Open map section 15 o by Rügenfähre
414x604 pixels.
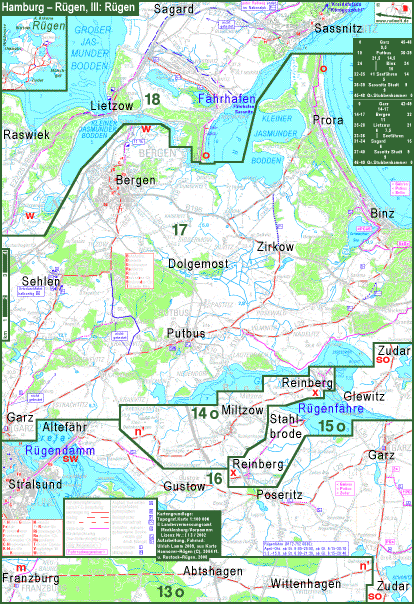331,426
